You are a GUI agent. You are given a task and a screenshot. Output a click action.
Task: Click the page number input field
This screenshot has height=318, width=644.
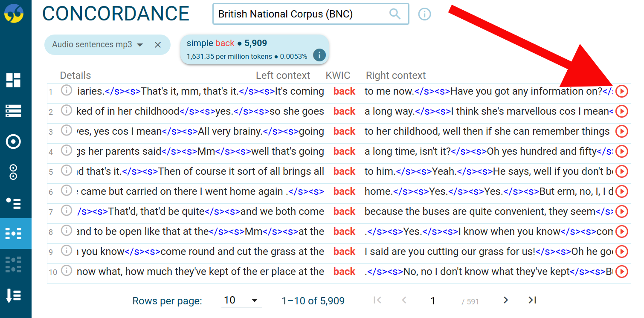pyautogui.click(x=444, y=301)
